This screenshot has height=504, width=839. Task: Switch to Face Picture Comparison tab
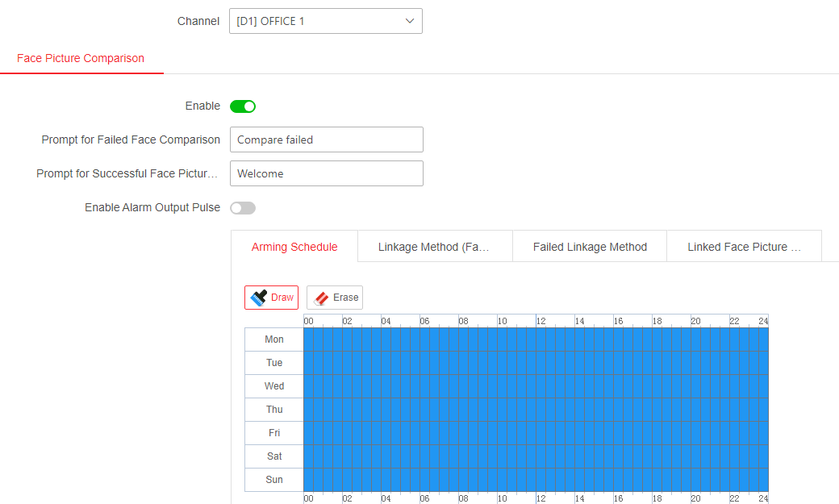pos(81,59)
